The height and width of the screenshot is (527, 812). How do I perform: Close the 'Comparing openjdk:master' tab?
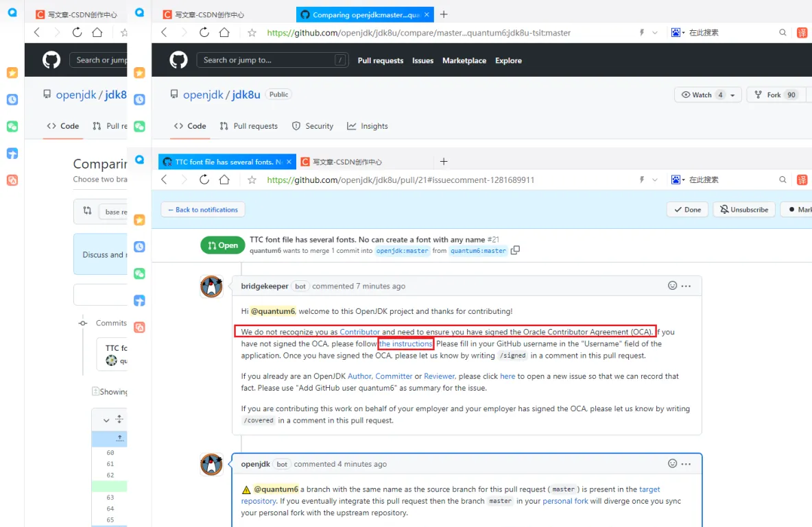[427, 14]
